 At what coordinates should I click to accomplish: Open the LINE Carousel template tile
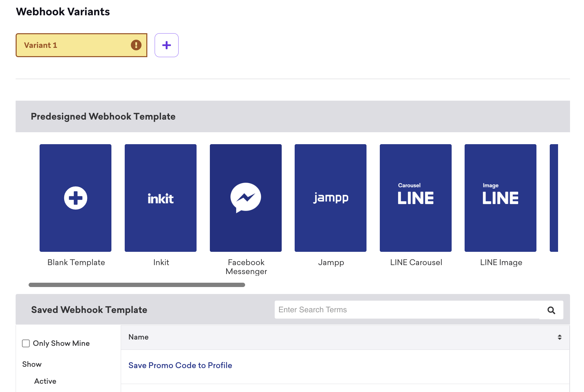416,198
